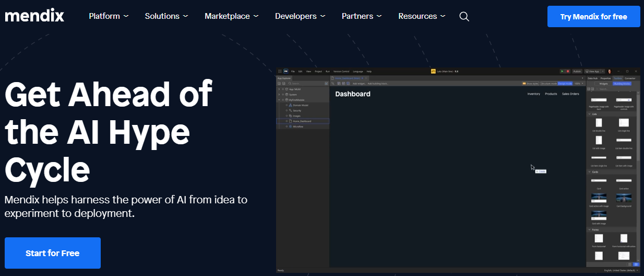Expand the App 'MLKit' tree node
Screen dimensions: 644x276
[279, 89]
